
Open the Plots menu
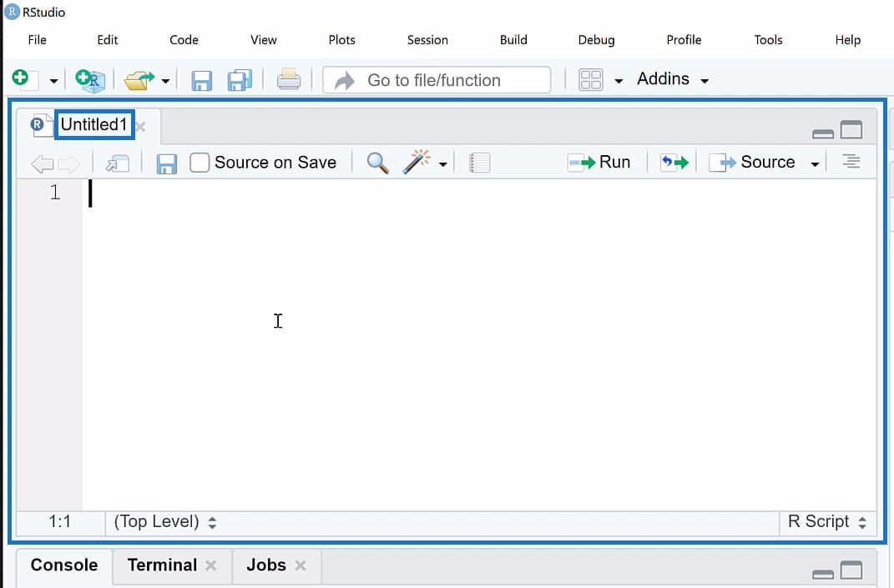click(x=341, y=40)
